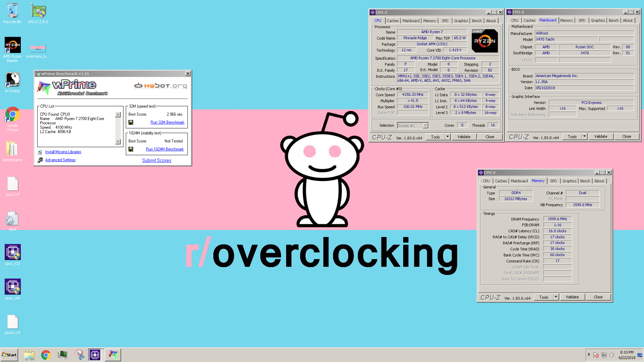This screenshot has width=644, height=362.
Task: Open the Socket #1 Selection dropdown in CPU-Z
Action: 413,125
